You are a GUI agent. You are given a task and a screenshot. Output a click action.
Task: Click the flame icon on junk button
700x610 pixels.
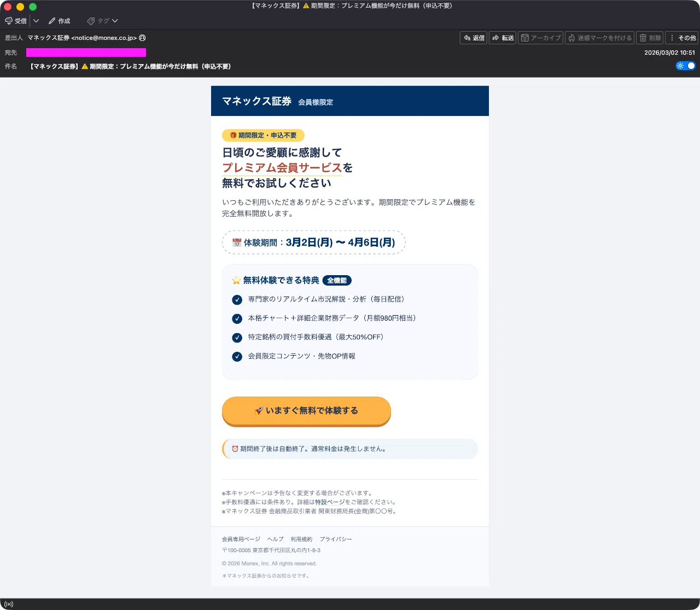(x=571, y=38)
